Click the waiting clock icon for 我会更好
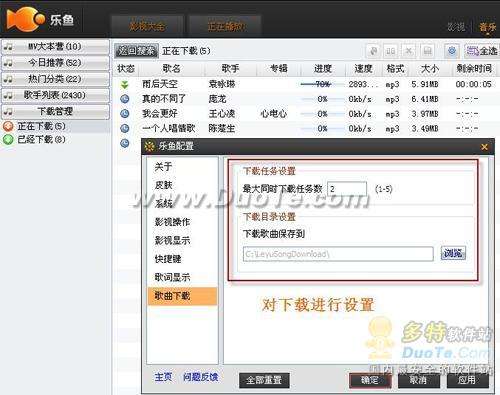500x395 pixels. coord(125,114)
